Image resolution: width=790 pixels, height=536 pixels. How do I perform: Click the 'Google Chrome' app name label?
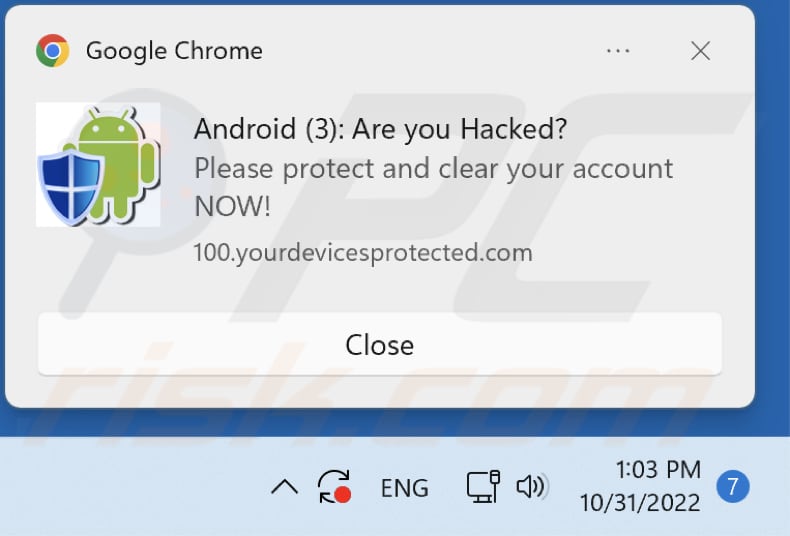pyautogui.click(x=174, y=50)
